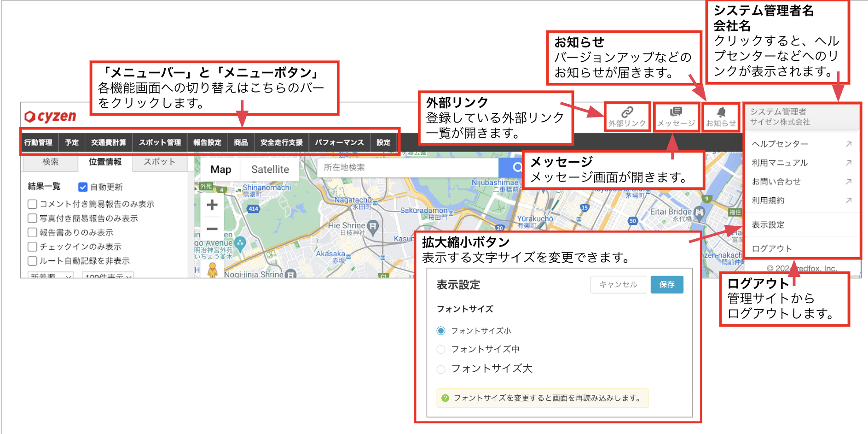Open 設定 in the menu bar
Screen dimensions: 868x434
[383, 142]
